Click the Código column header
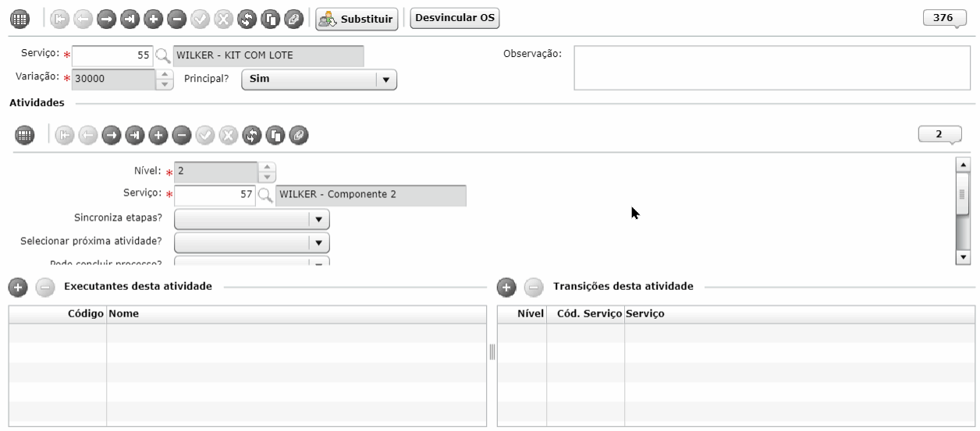Viewport: 980px width, 431px height. (58, 313)
